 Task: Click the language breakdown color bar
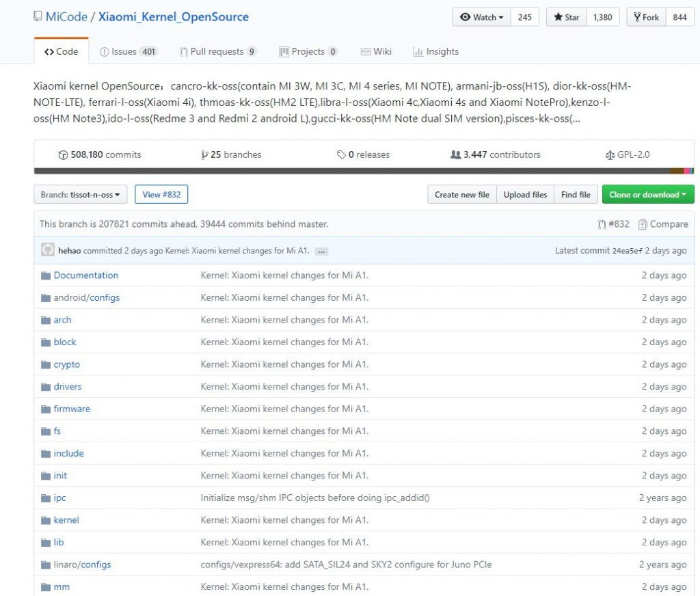tap(364, 171)
